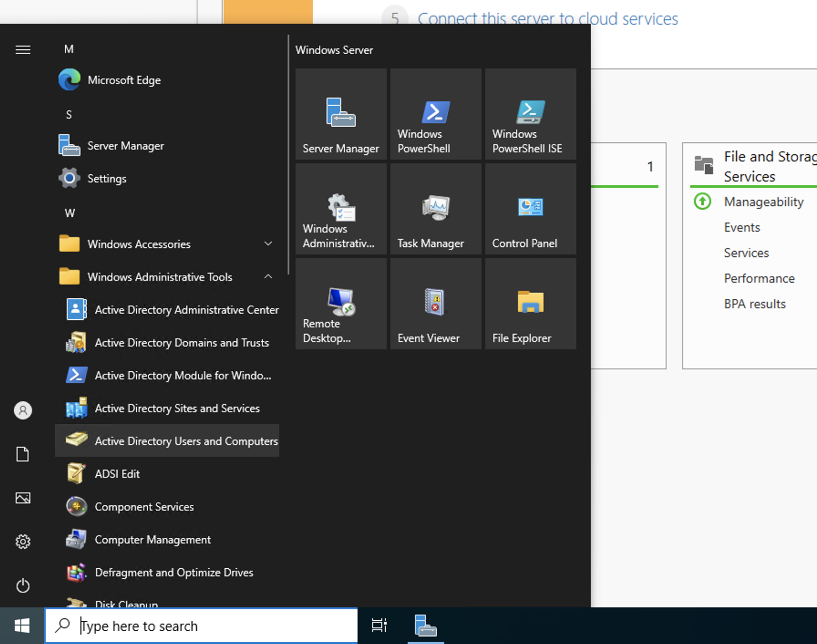Click the app list scrollbar
This screenshot has height=644, width=817.
[x=288, y=155]
